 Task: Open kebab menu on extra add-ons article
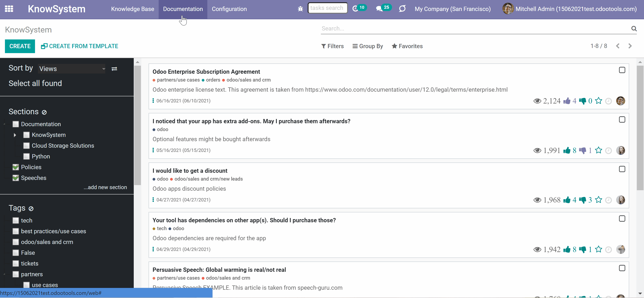(x=153, y=150)
